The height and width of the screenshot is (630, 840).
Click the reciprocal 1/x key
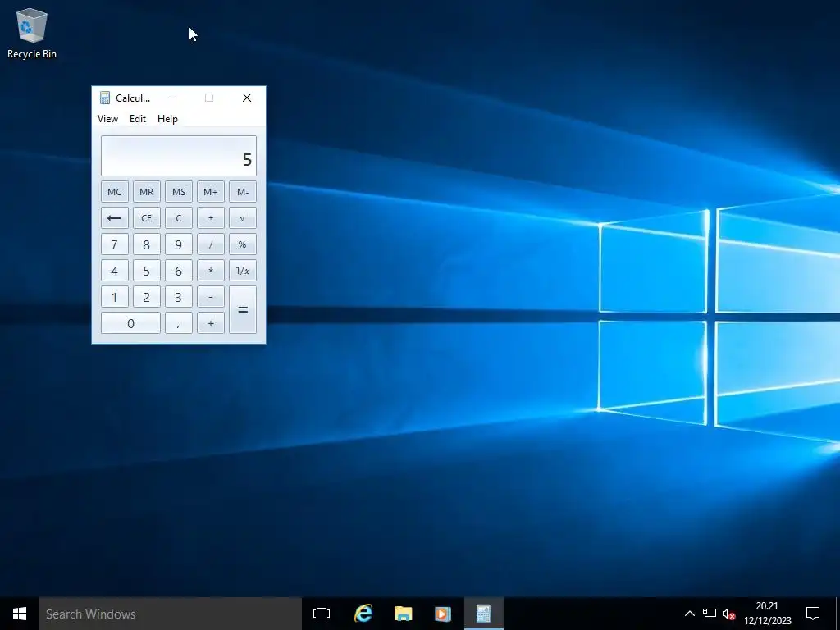tap(243, 271)
